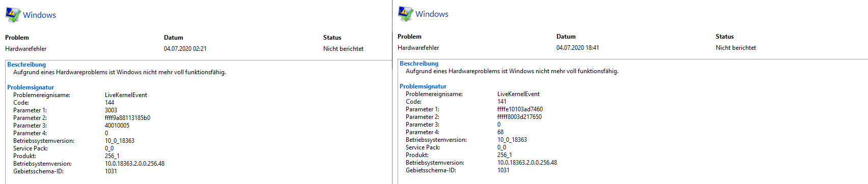Click Parameter 4 value 68
The image size is (868, 184).
click(x=500, y=132)
